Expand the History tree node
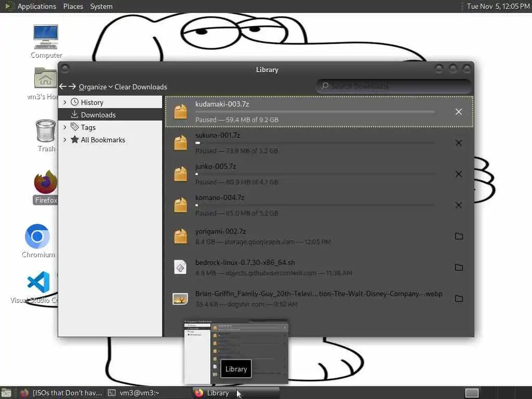The image size is (532, 399). coord(65,102)
